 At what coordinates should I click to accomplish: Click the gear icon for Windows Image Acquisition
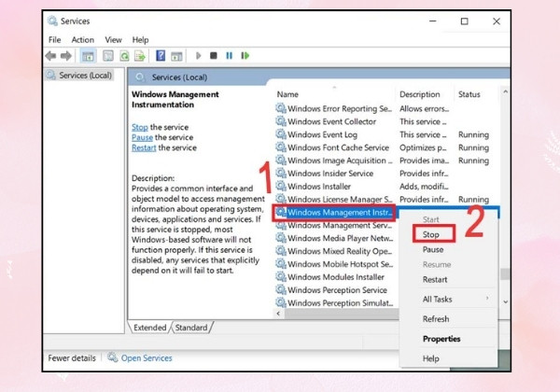point(281,161)
